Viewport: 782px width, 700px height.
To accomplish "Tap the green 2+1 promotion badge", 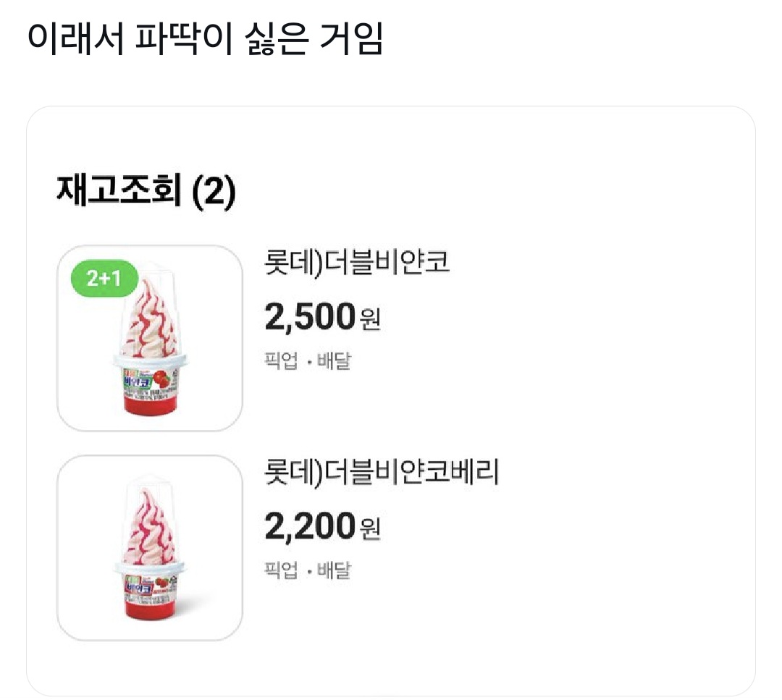I will click(104, 279).
